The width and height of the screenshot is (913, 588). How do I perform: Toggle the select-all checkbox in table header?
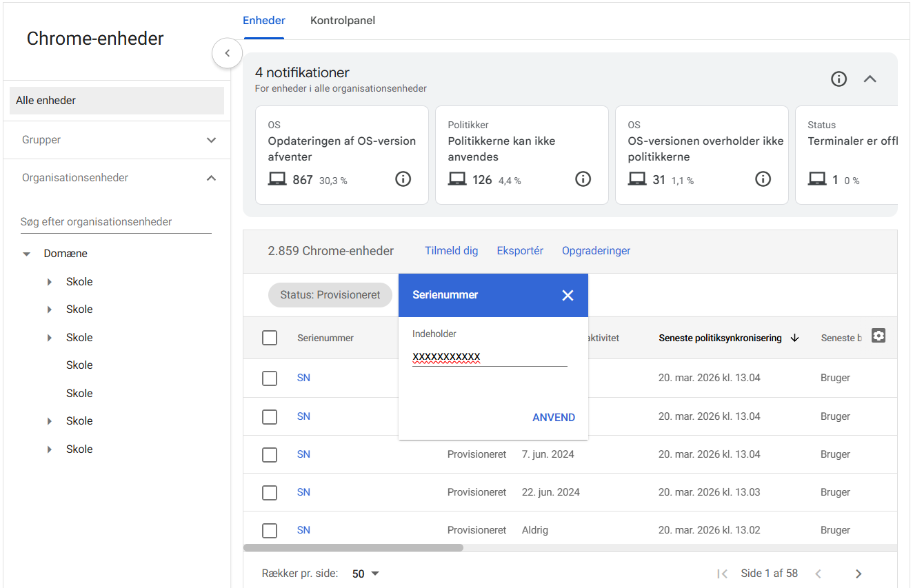(x=270, y=338)
